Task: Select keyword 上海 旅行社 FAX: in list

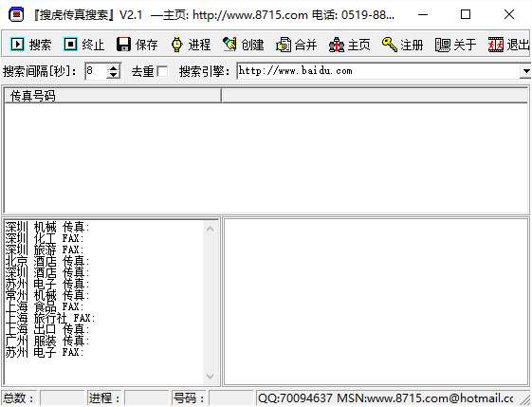Action: point(50,318)
